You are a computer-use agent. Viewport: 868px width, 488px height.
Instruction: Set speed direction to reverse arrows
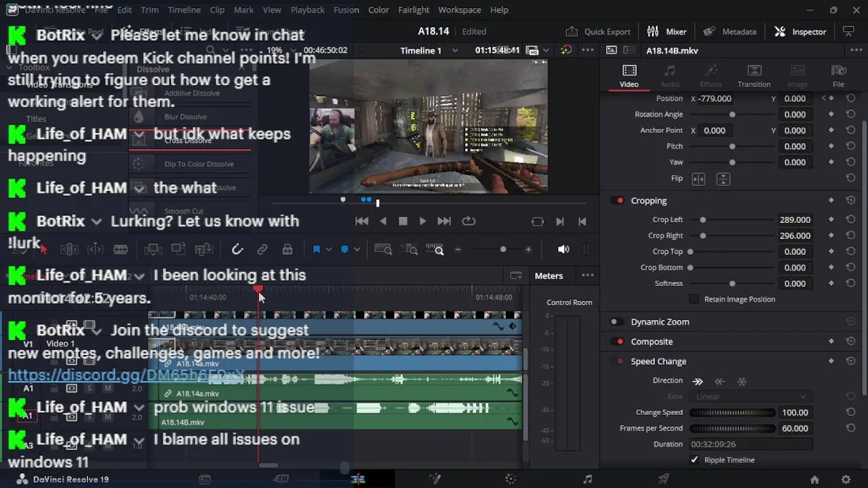719,382
